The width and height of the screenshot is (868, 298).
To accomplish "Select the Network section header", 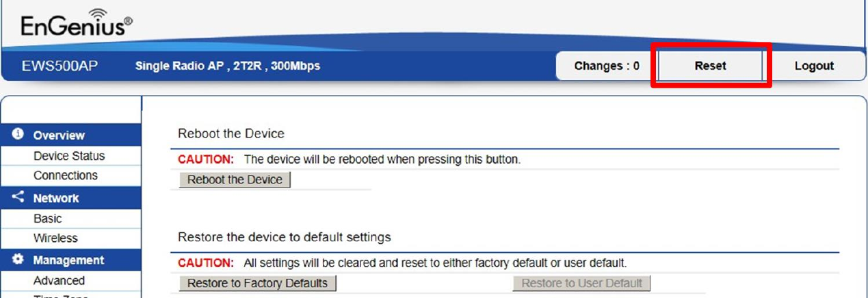I will click(x=56, y=198).
